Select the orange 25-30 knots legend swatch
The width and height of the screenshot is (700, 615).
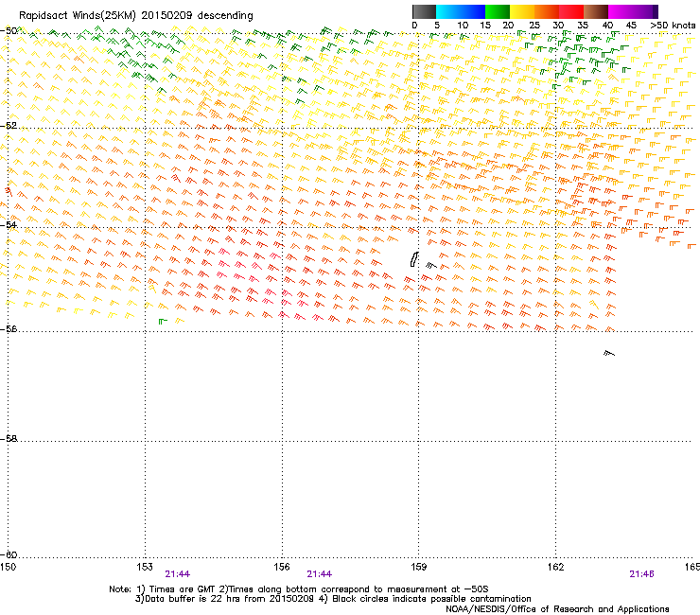click(547, 11)
